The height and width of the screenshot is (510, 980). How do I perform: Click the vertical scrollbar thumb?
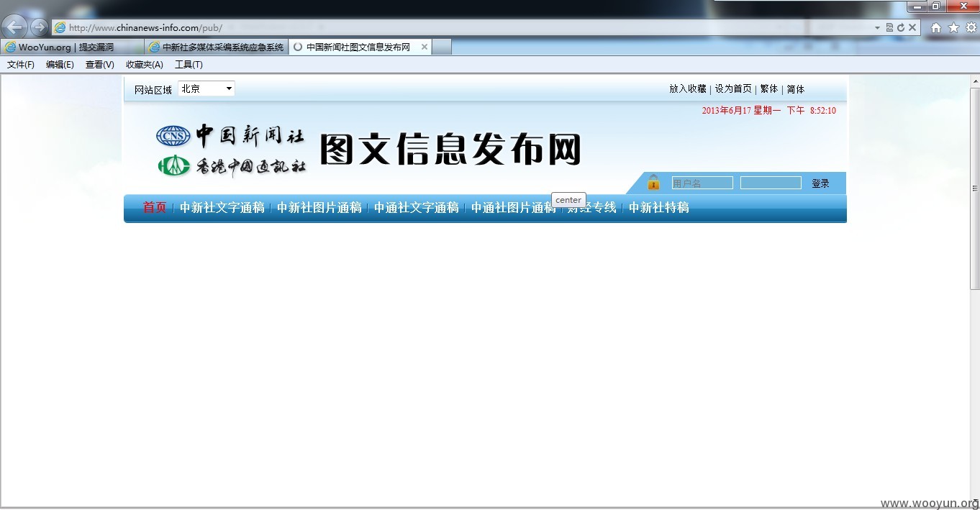975,188
